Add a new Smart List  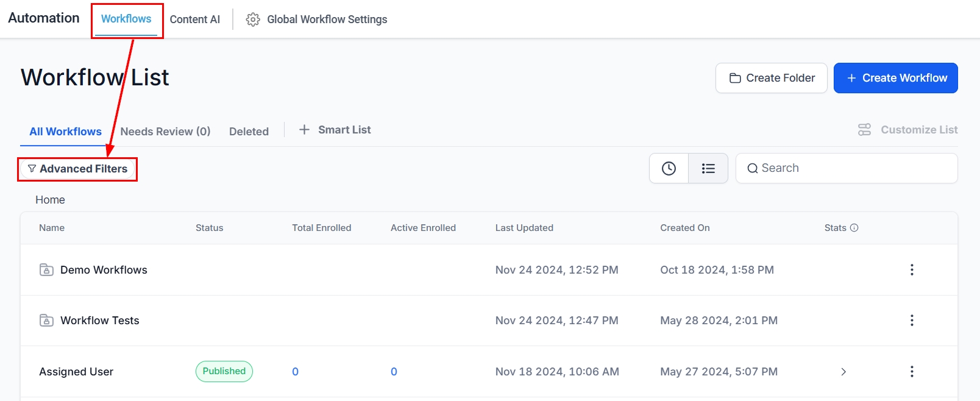pyautogui.click(x=335, y=130)
